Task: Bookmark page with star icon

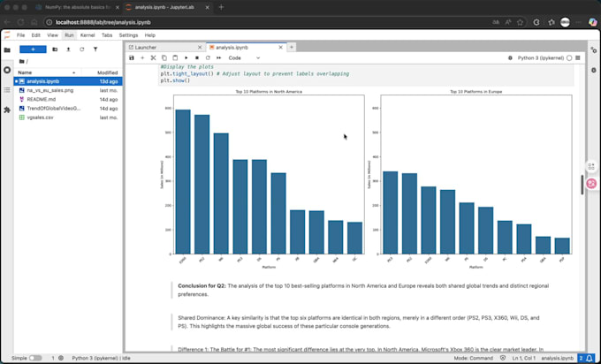Action: click(520, 22)
